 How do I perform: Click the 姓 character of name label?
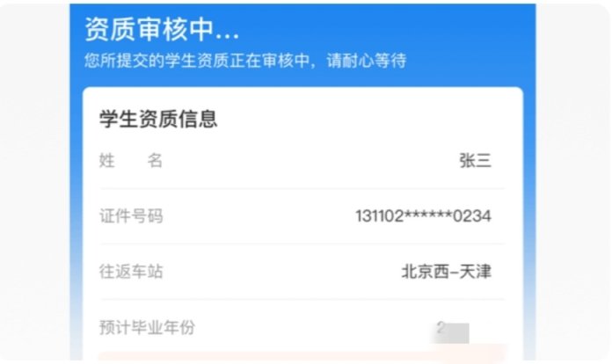(106, 160)
